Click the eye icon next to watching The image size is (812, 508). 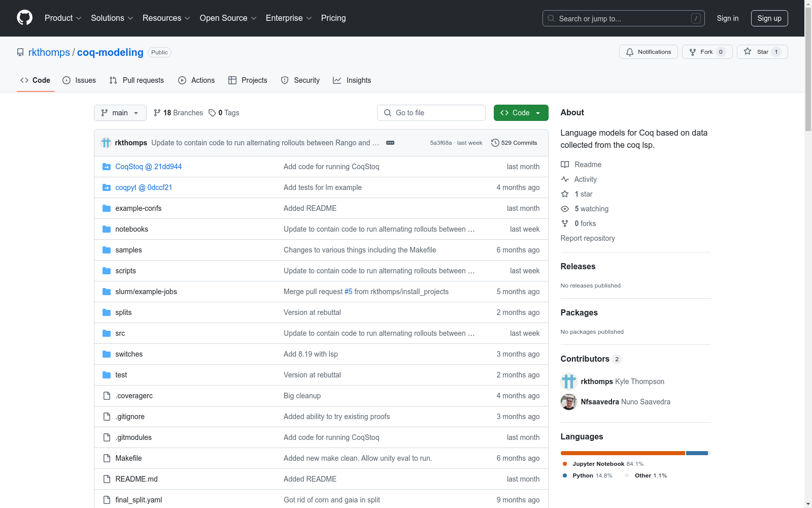click(x=565, y=209)
